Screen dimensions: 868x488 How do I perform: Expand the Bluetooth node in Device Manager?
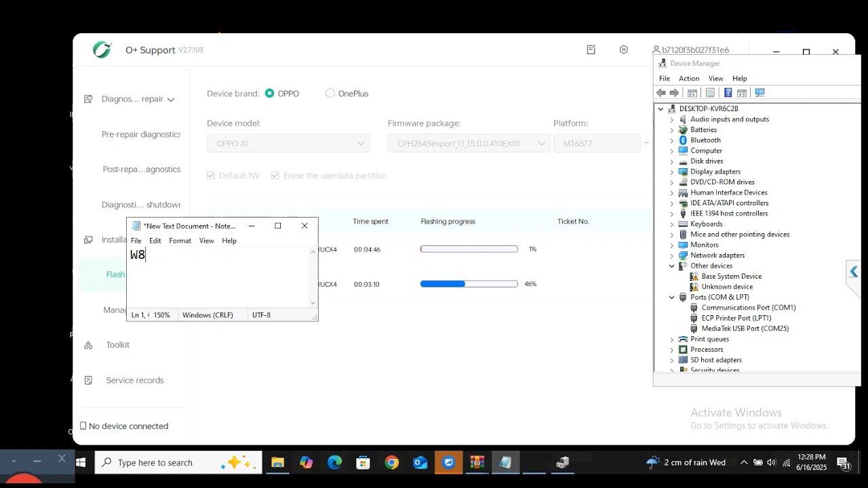coord(672,140)
